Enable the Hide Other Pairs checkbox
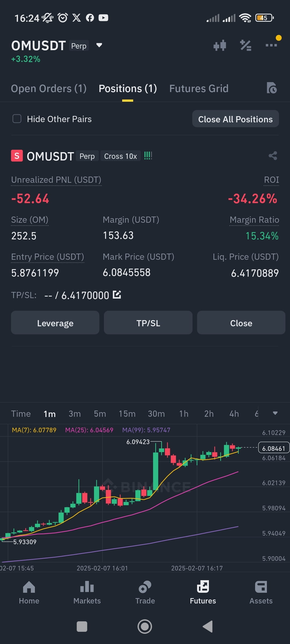The width and height of the screenshot is (290, 644). 17,119
